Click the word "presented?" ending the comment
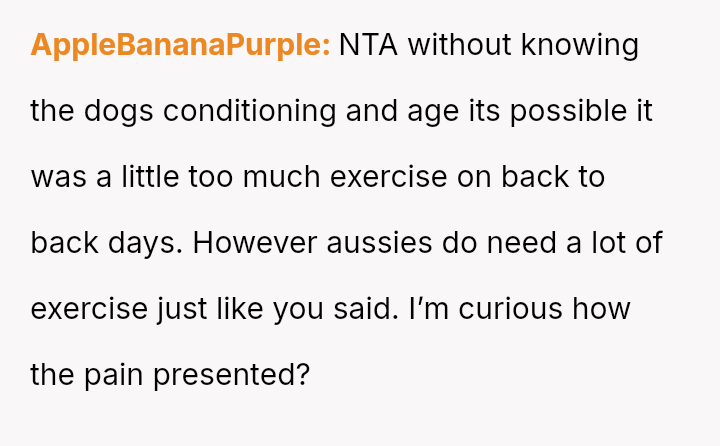 [x=236, y=375]
